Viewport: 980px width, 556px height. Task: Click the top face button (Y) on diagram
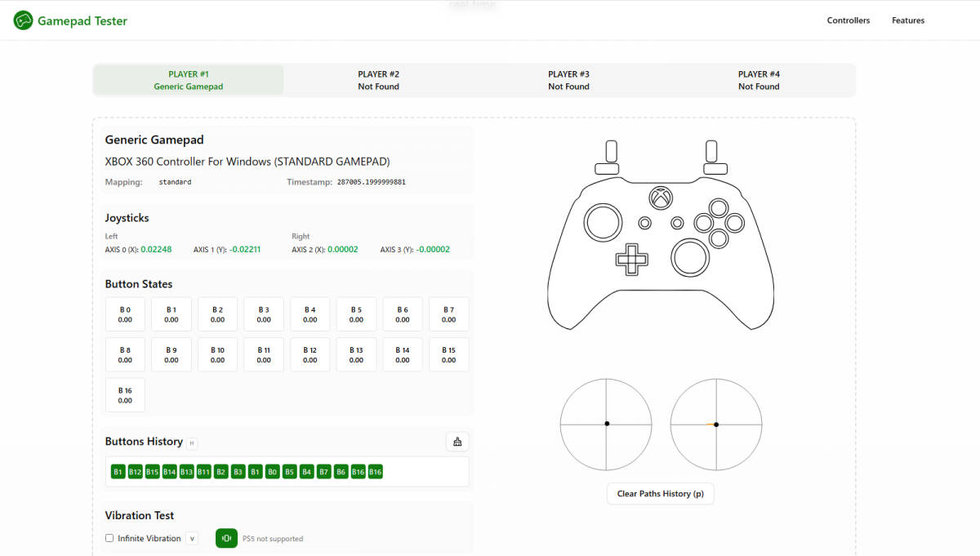(719, 207)
